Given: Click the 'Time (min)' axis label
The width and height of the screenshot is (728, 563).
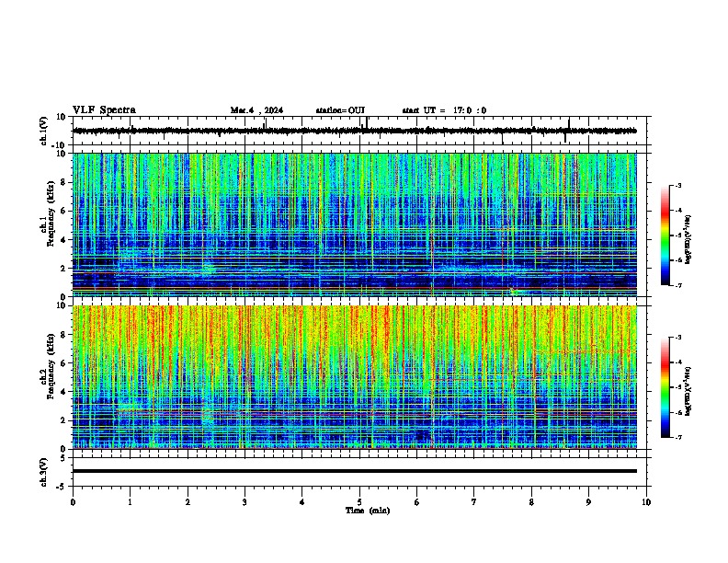Looking at the screenshot, I should tap(368, 511).
